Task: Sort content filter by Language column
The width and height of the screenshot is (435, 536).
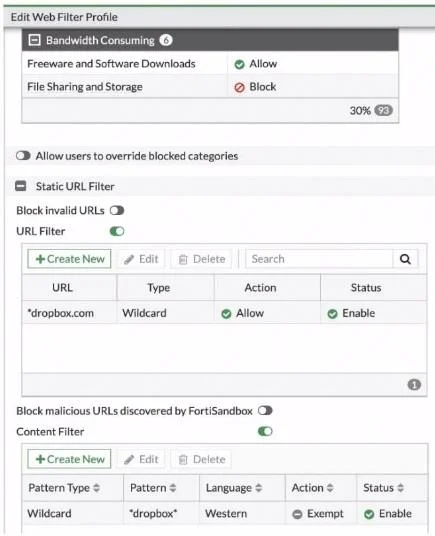Action: (x=259, y=488)
